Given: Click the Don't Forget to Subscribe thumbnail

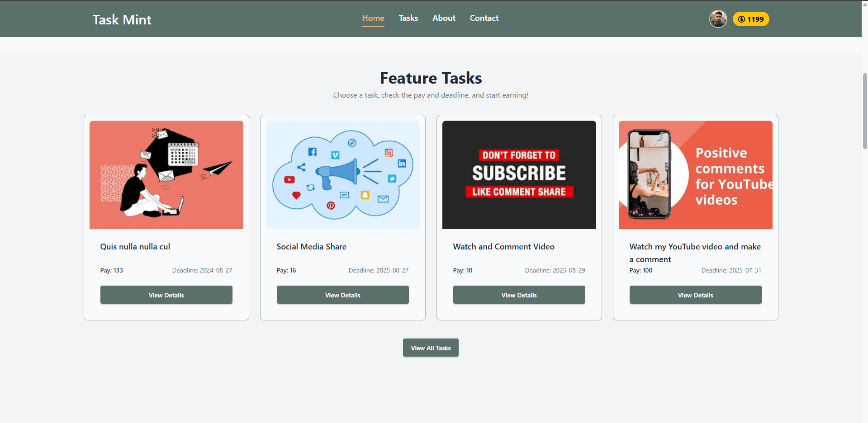Looking at the screenshot, I should coord(519,174).
